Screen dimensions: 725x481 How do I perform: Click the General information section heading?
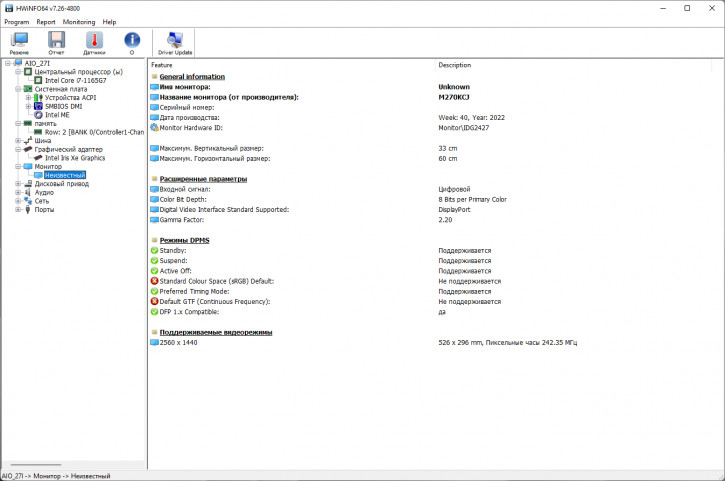[x=192, y=76]
